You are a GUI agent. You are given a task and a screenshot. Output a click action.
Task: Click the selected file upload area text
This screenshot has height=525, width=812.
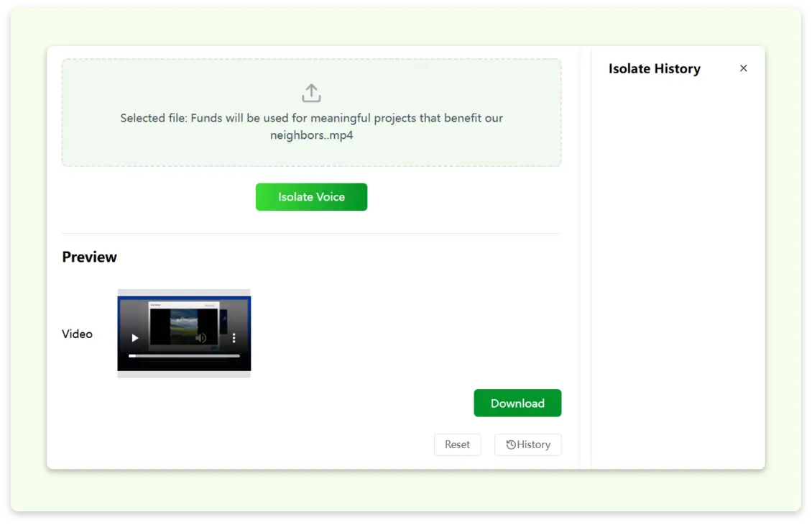click(x=311, y=127)
